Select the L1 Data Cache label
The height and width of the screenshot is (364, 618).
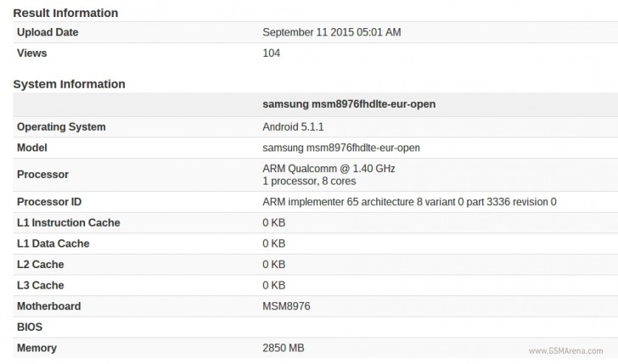point(53,244)
